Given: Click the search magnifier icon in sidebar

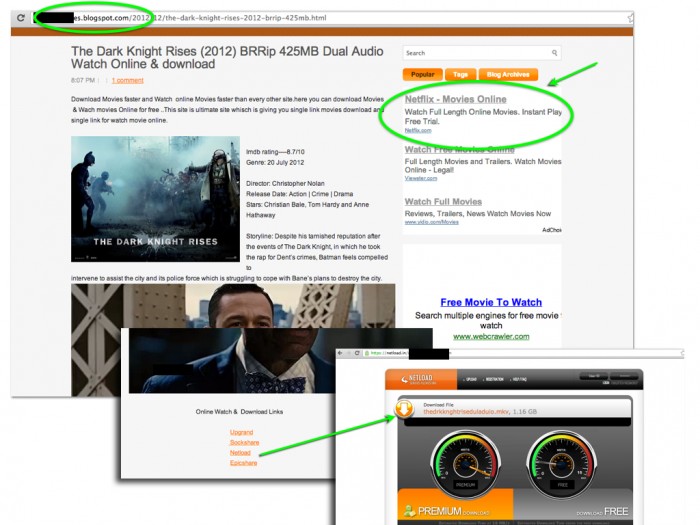Looking at the screenshot, I should [x=554, y=53].
